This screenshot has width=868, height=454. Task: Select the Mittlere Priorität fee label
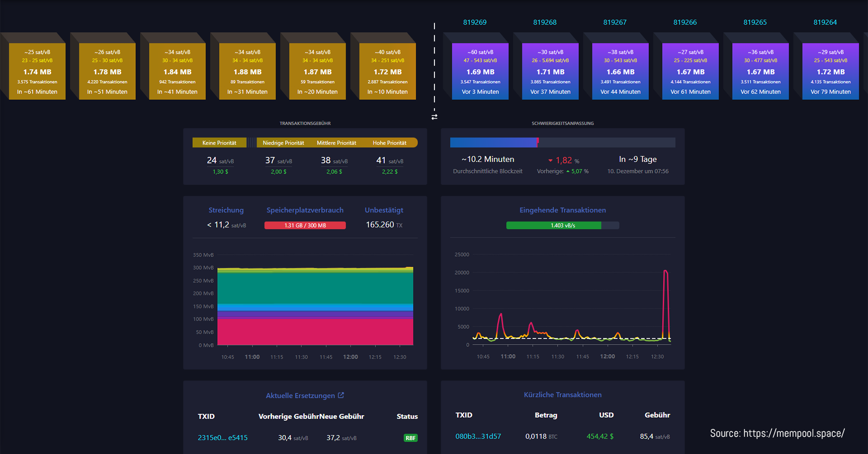tap(337, 143)
